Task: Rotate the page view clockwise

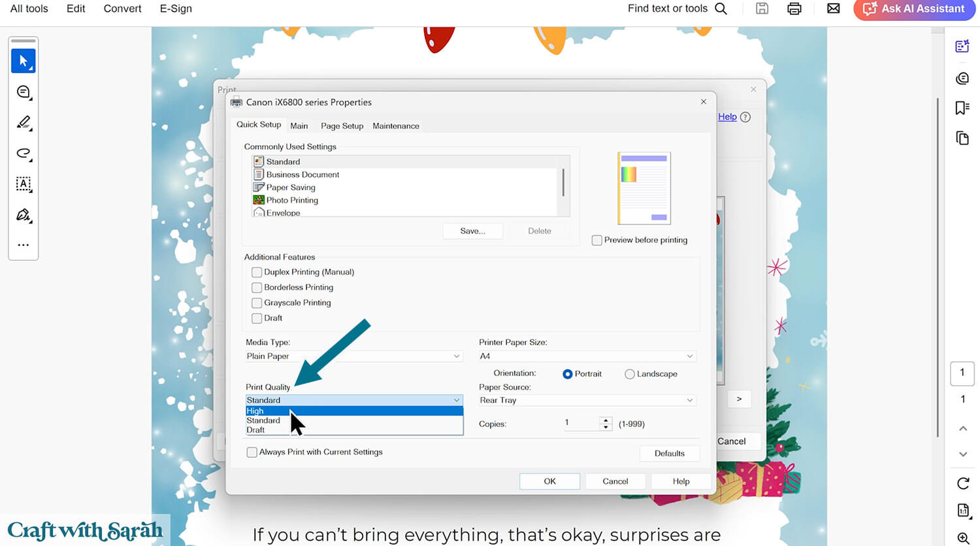Action: pos(963,483)
